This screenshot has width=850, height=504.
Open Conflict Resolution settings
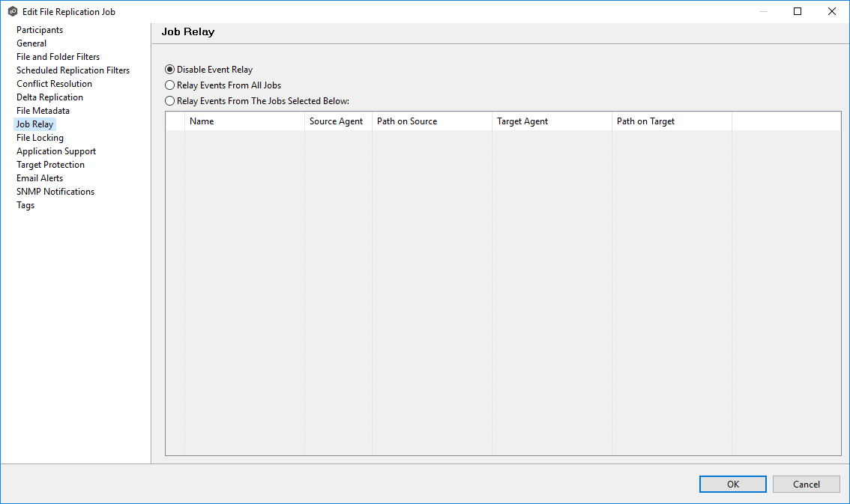click(x=54, y=84)
